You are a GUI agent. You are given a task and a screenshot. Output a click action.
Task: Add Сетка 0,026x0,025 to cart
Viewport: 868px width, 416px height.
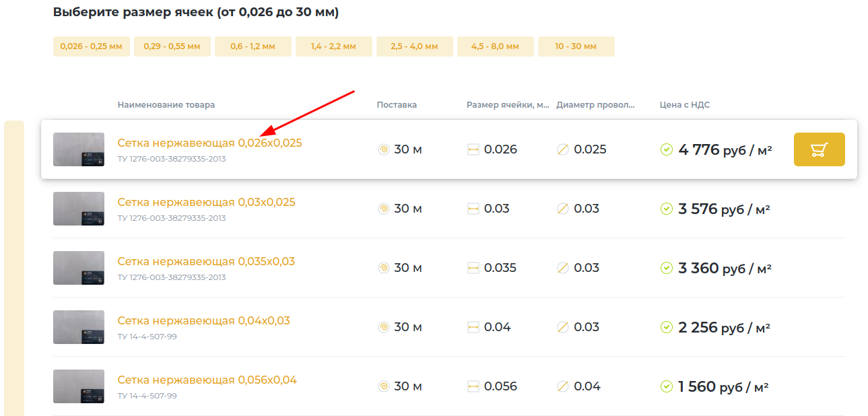click(819, 149)
